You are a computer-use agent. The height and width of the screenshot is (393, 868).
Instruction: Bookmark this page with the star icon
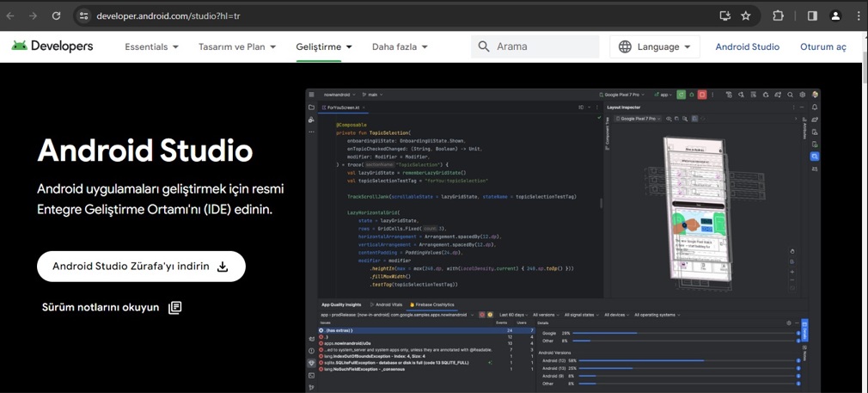746,15
